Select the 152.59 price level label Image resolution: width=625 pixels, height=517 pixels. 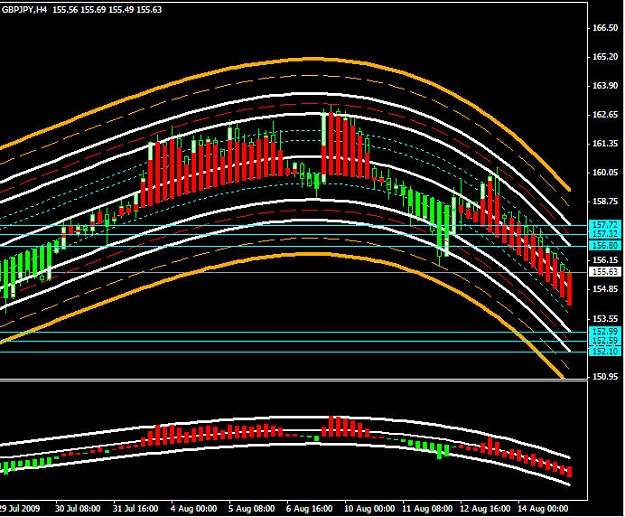(605, 341)
